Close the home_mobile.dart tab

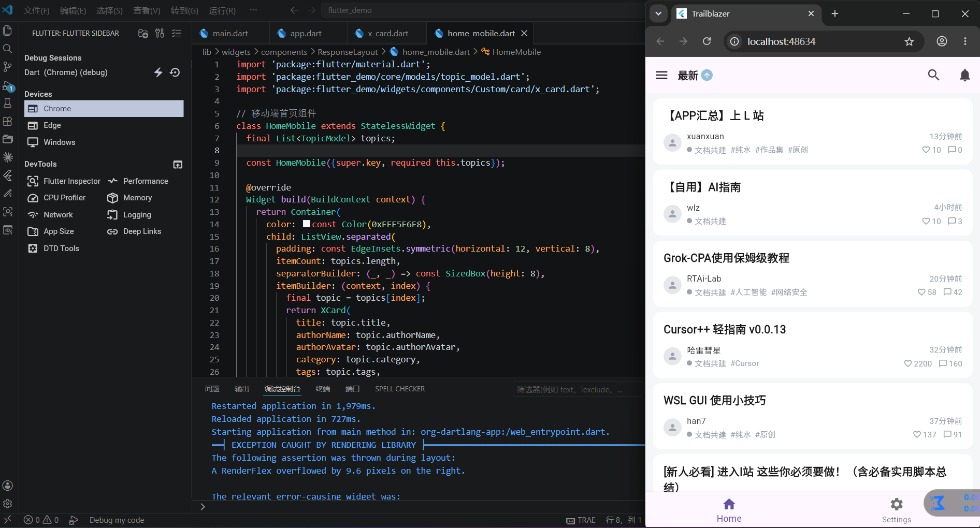pyautogui.click(x=524, y=33)
